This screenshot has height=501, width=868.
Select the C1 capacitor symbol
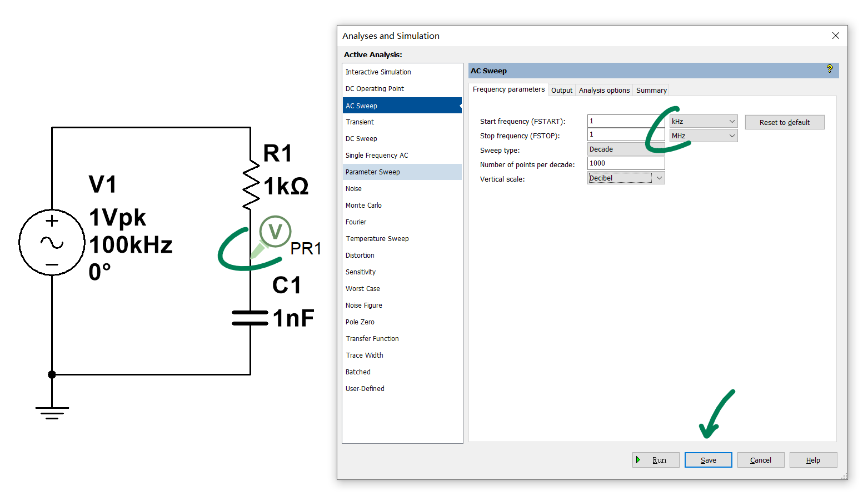[250, 318]
